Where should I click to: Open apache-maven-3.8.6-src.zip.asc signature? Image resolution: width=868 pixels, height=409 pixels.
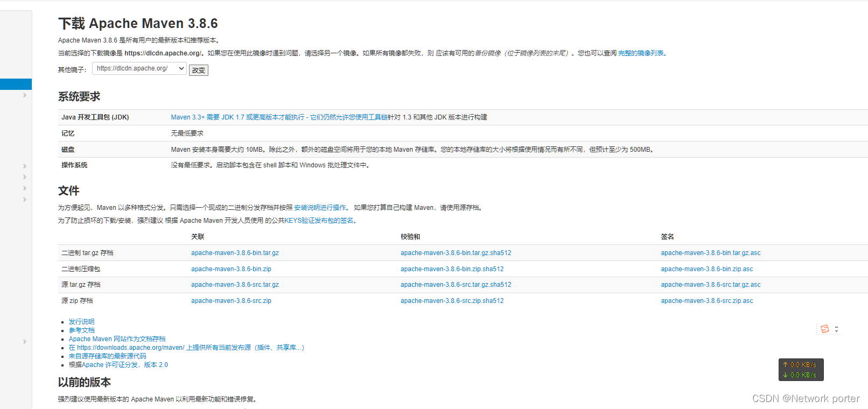coord(707,301)
